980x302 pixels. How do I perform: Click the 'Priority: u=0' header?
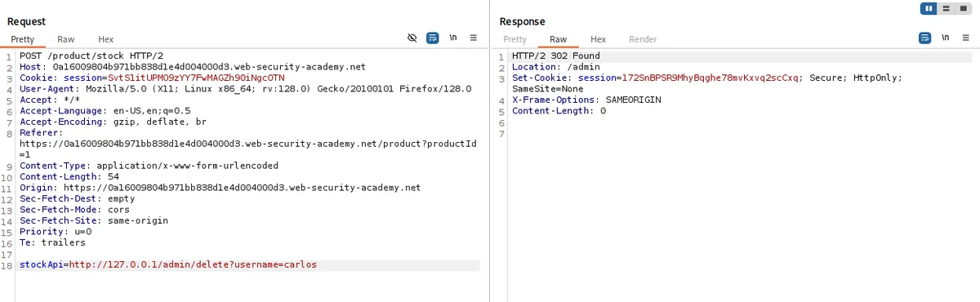[x=56, y=231]
